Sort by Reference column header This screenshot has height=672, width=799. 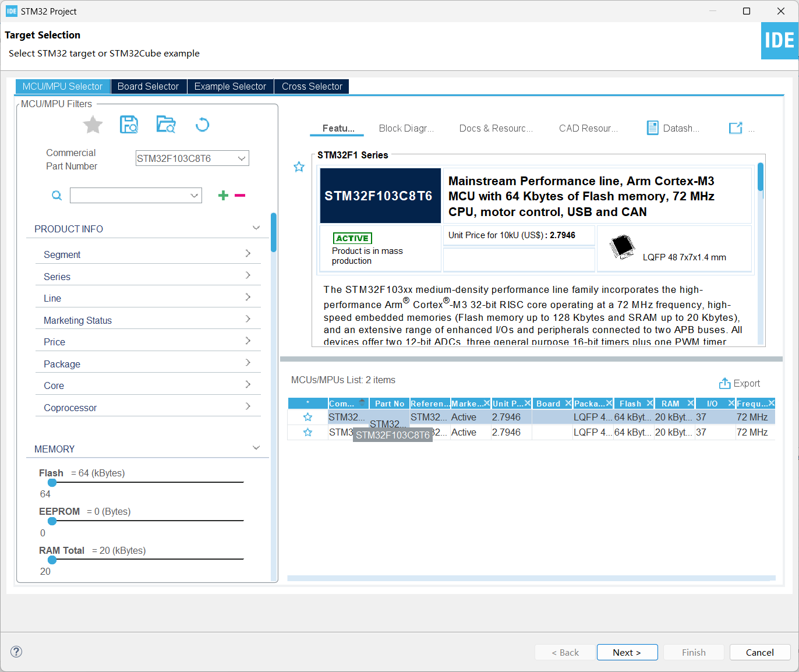[430, 403]
